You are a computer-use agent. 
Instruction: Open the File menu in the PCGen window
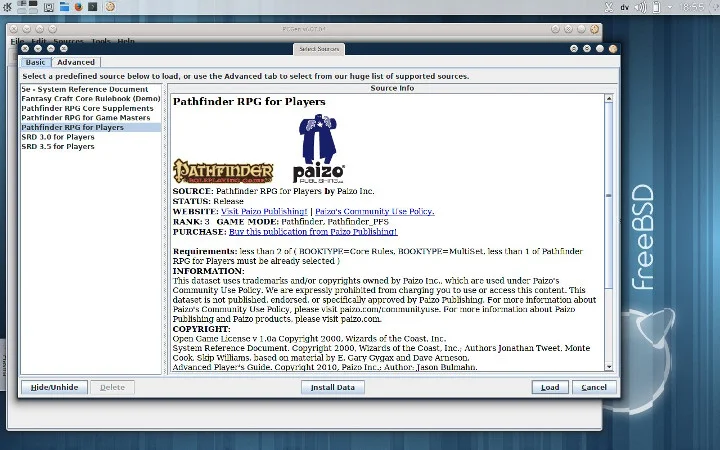pos(17,41)
